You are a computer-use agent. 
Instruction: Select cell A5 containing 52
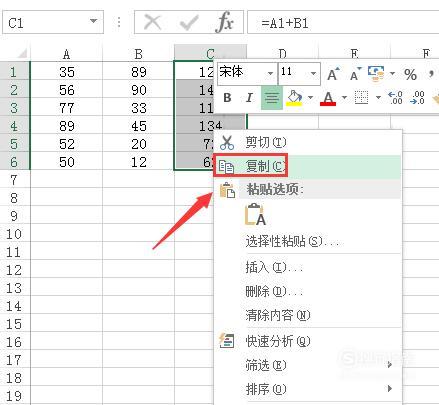66,144
